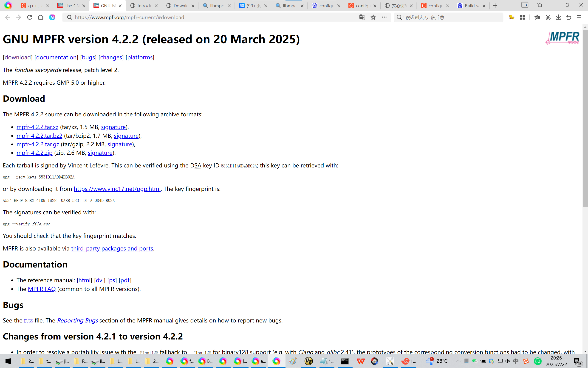The width and height of the screenshot is (588, 368).
Task: Open the Reporting Bugs manual link
Action: 77,321
